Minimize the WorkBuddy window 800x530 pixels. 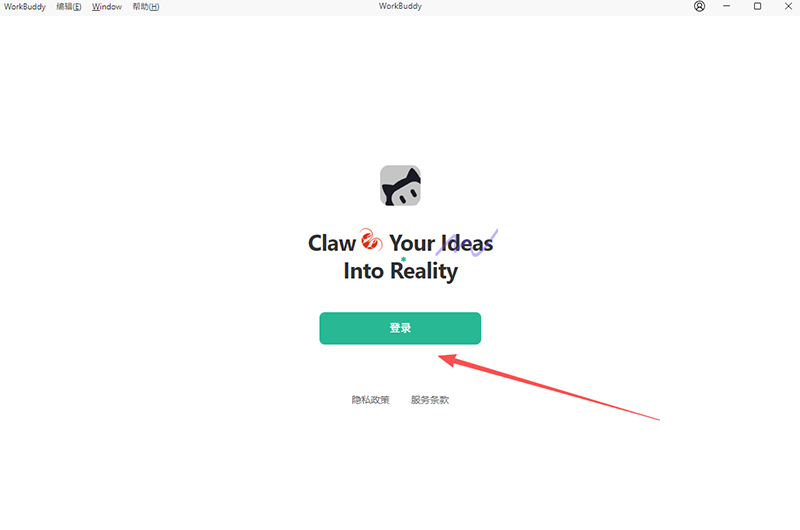click(727, 6)
